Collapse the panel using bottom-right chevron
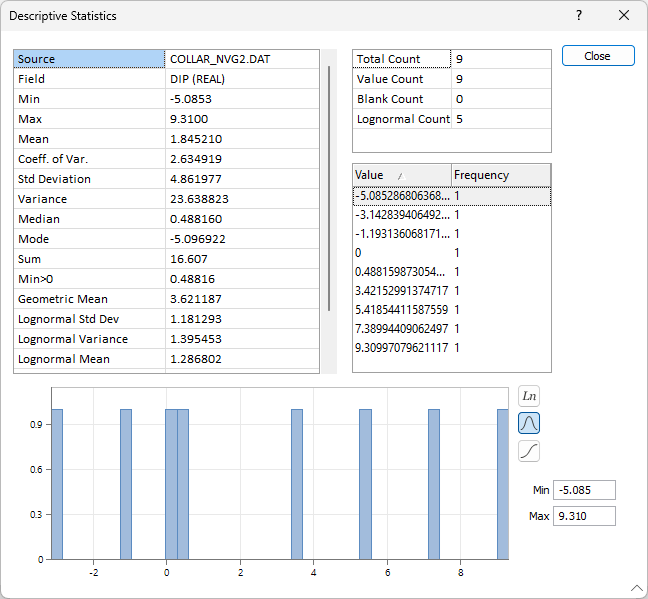 (636, 588)
